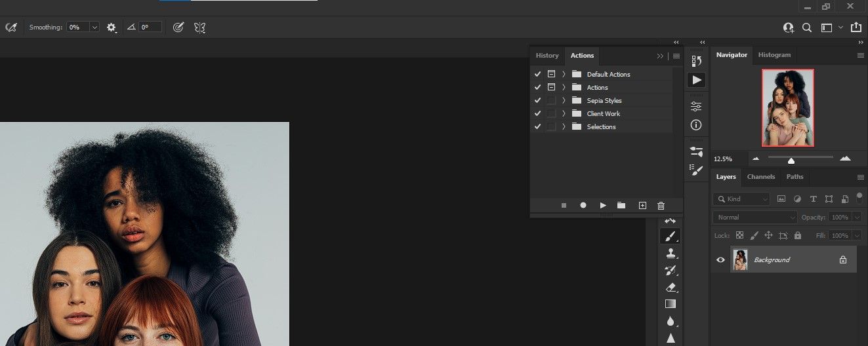Select the Blur droplet tool
The width and height of the screenshot is (868, 346).
pos(670,321)
